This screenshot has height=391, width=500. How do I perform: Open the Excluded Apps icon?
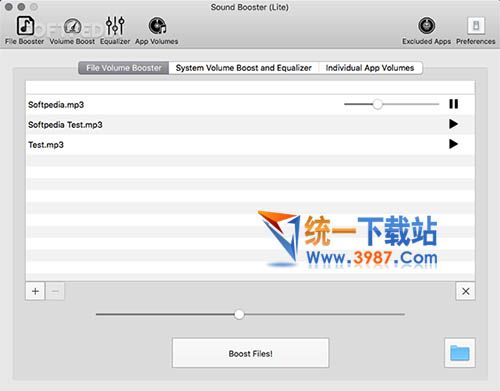(427, 26)
